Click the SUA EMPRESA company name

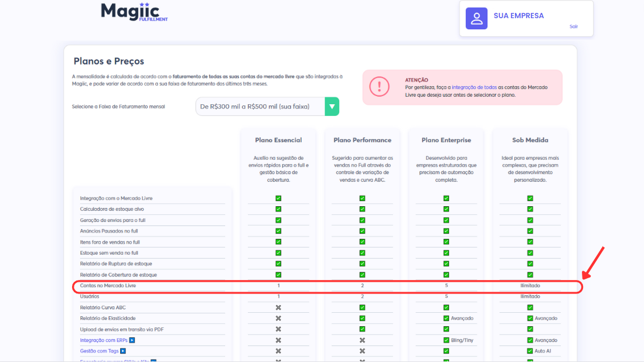pyautogui.click(x=519, y=16)
